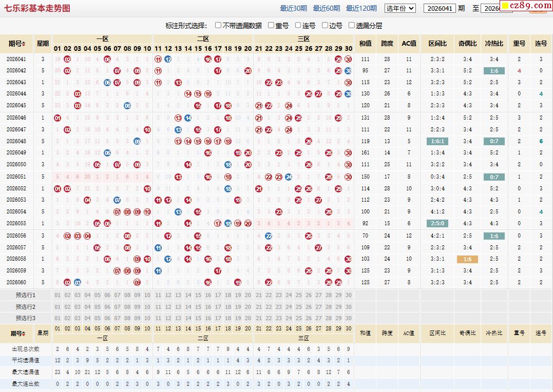The width and height of the screenshot is (553, 392).
Task: Open the 选年份 dropdown
Action: (x=401, y=8)
